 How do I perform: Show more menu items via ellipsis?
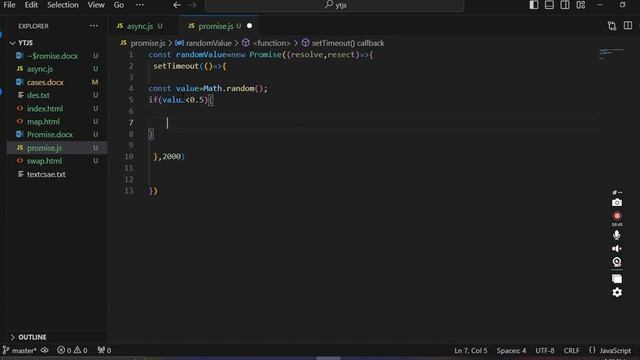[x=140, y=5]
